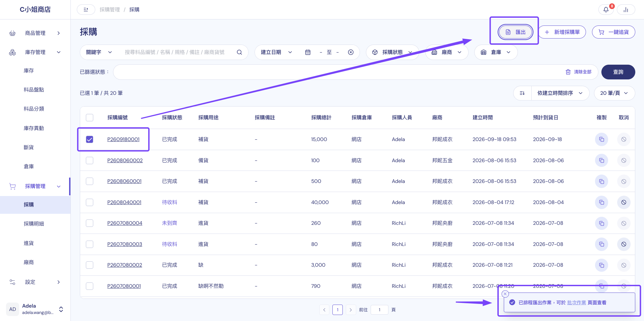This screenshot has width=644, height=321.
Task: Open 庫存異動 in the sidebar
Action: tap(34, 128)
